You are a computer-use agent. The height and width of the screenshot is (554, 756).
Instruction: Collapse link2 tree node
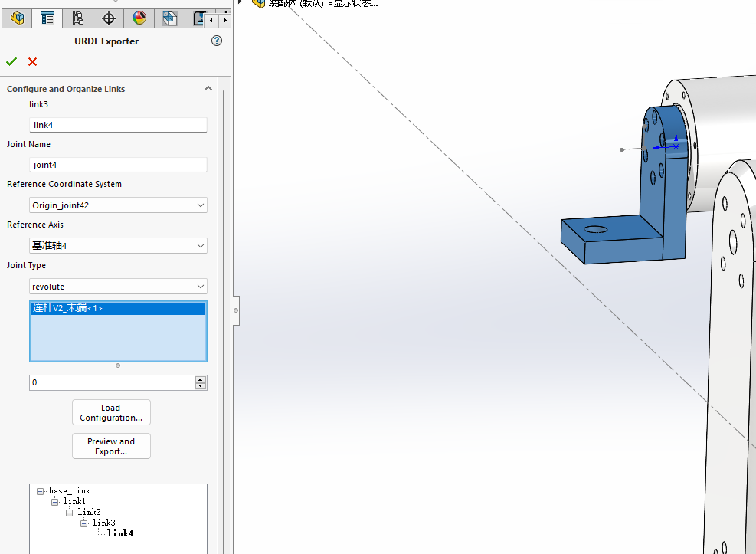click(69, 513)
